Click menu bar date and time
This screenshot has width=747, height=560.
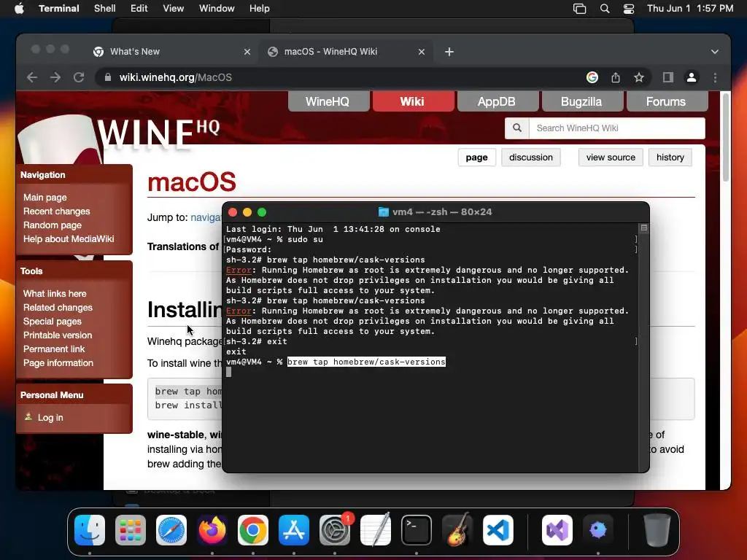[690, 9]
